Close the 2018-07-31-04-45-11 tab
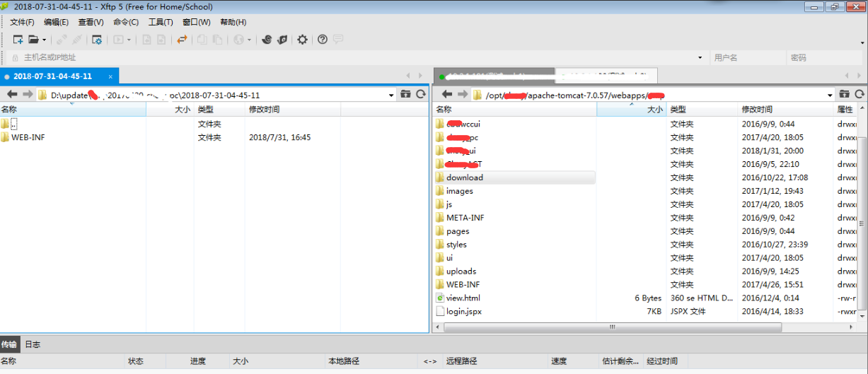 coord(110,76)
